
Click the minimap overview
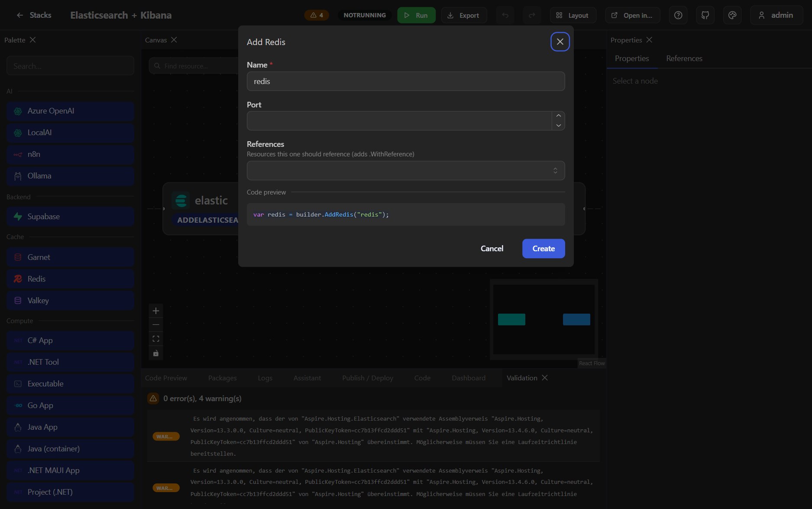pyautogui.click(x=544, y=319)
